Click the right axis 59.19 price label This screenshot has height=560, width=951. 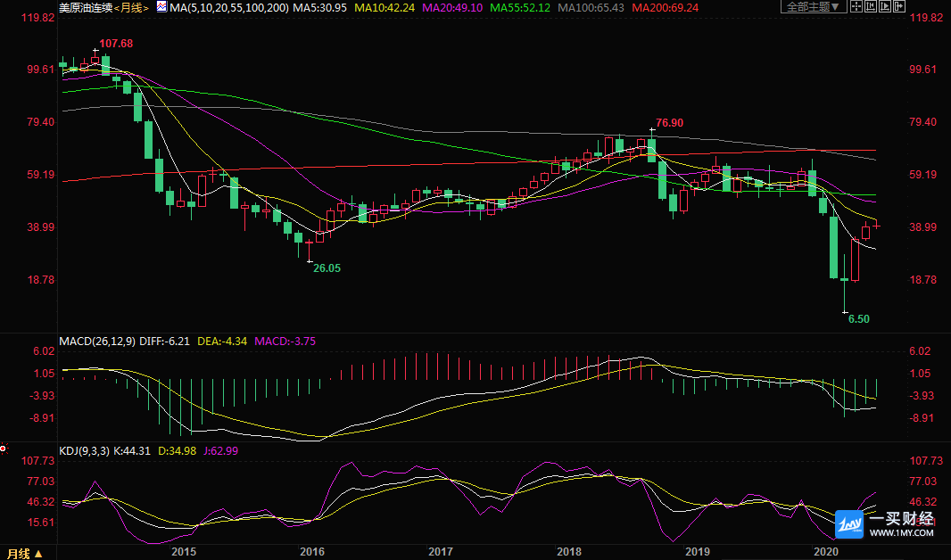pos(922,175)
